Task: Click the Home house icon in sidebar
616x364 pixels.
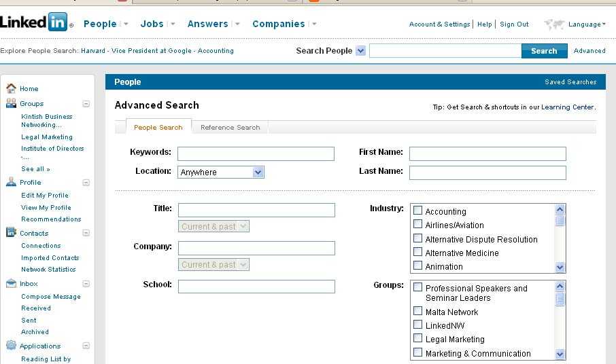Action: 11,88
